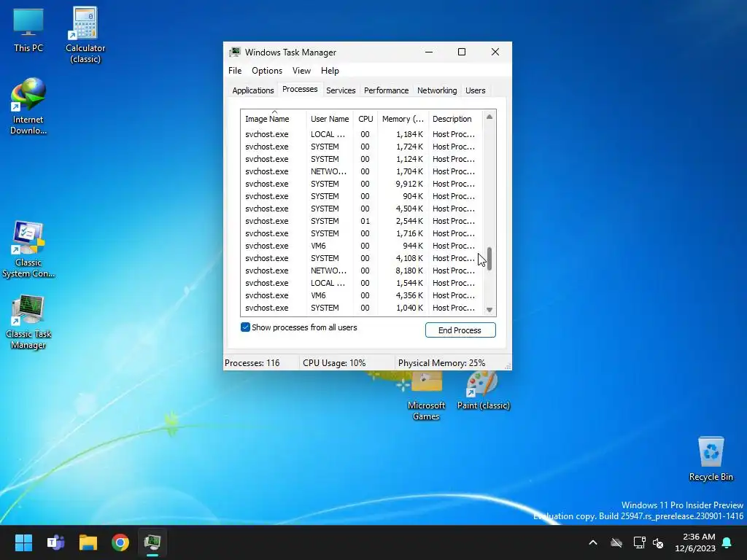Open the Recycle Bin icon
The image size is (747, 560).
pos(711,458)
